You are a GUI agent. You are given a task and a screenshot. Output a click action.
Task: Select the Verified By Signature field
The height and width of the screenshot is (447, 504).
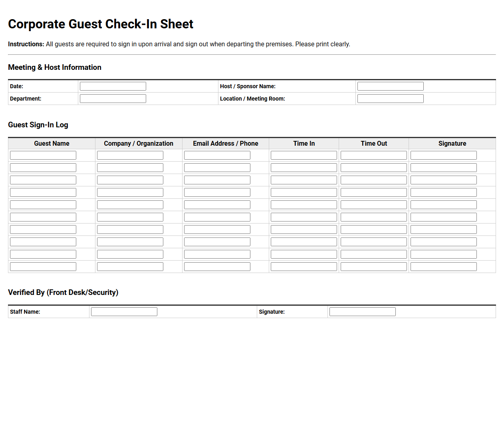(x=363, y=312)
